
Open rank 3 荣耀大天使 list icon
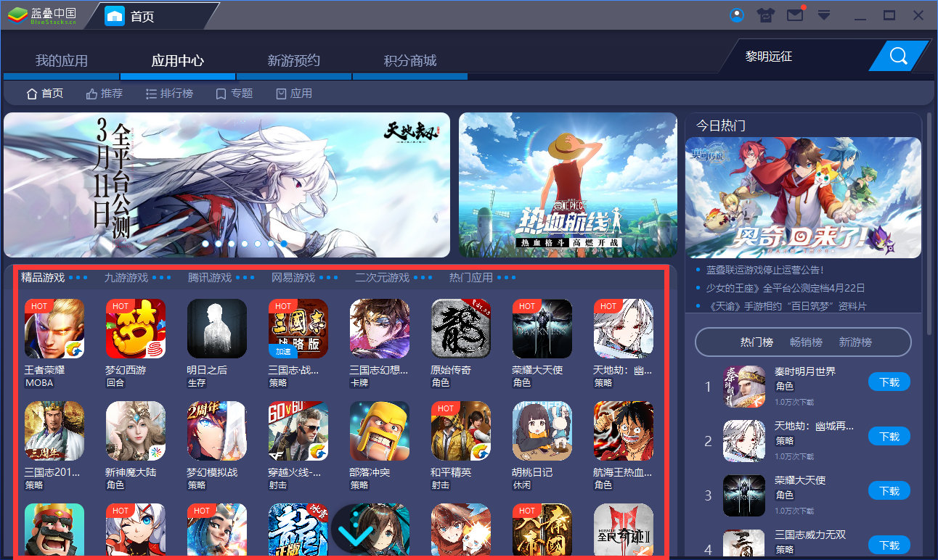(744, 495)
